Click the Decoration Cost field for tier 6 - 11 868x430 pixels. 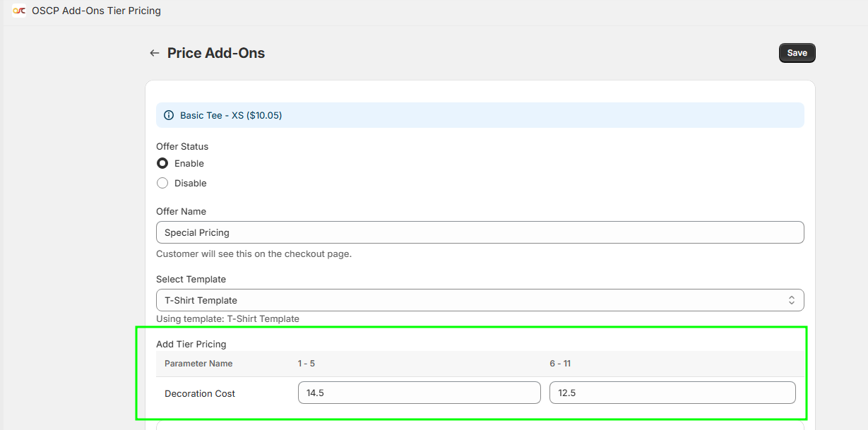[x=672, y=393]
